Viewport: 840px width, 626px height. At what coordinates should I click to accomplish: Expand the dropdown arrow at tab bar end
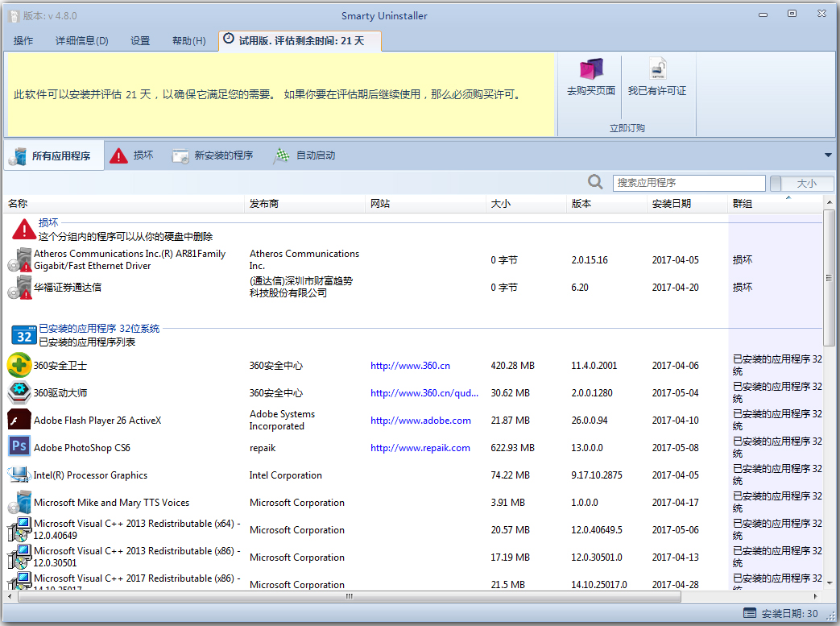828,155
